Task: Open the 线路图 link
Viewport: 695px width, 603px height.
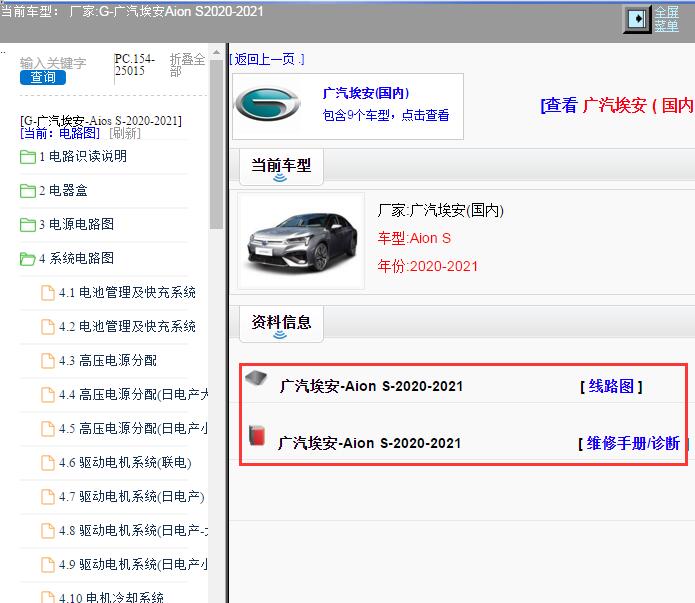Action: (x=611, y=387)
